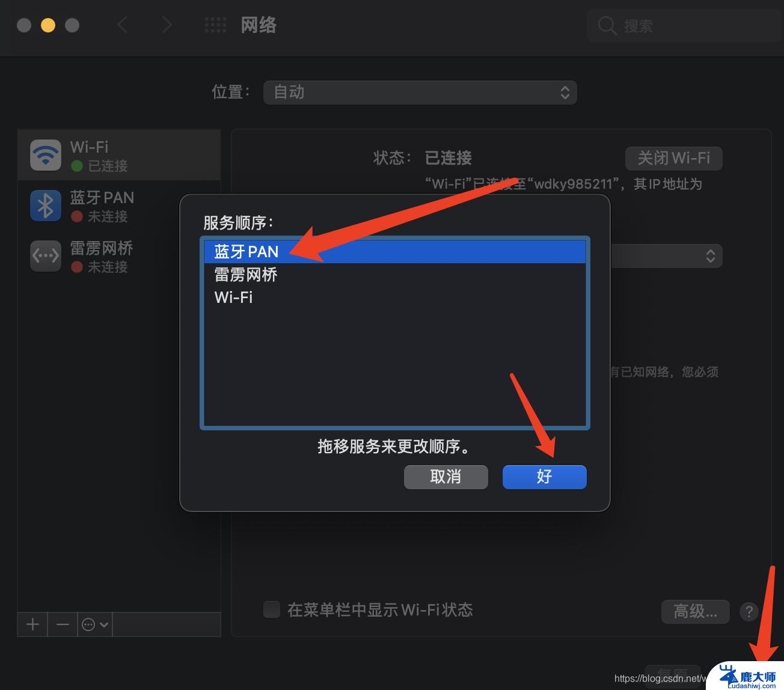Remove service with the minus button
The height and width of the screenshot is (690, 784).
pyautogui.click(x=63, y=624)
